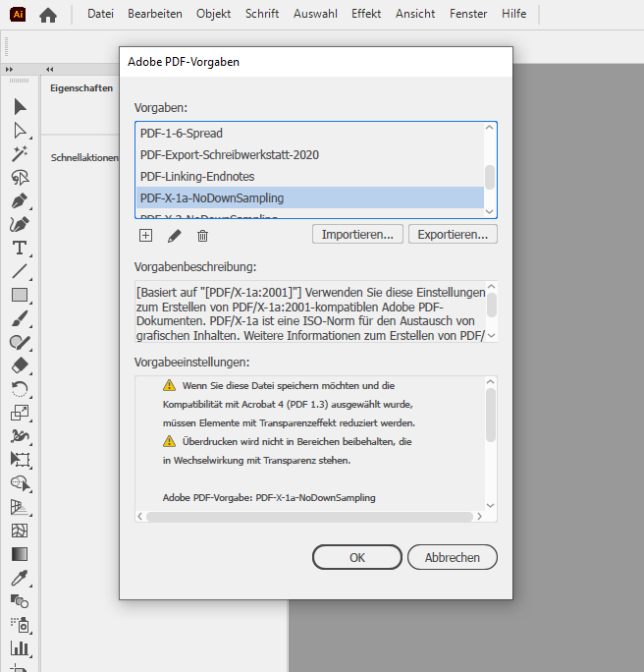Open the Objekt menu
The height and width of the screenshot is (672, 644).
[x=213, y=14]
